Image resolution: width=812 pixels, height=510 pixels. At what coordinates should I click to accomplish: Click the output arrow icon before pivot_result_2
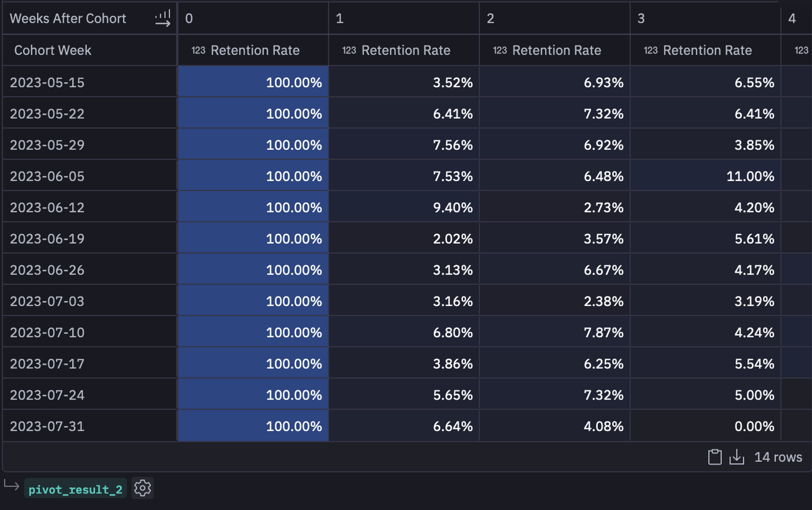[12, 485]
